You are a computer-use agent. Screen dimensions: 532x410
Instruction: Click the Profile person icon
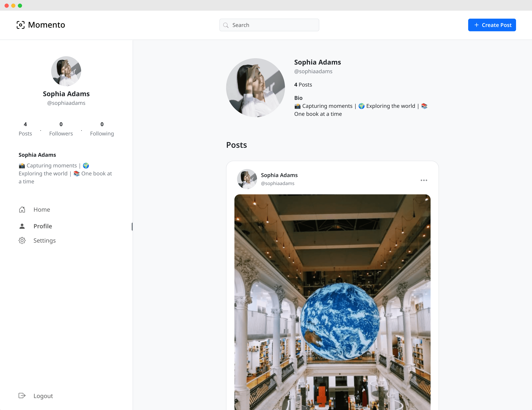22,226
